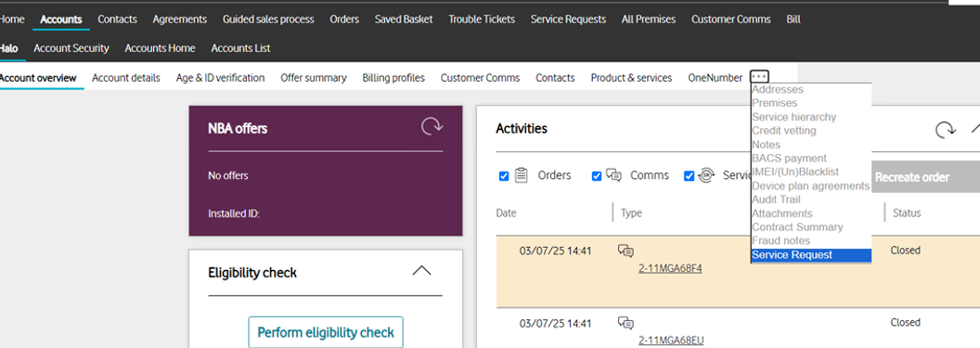
Task: Refresh the NBA offers panel
Action: [432, 127]
